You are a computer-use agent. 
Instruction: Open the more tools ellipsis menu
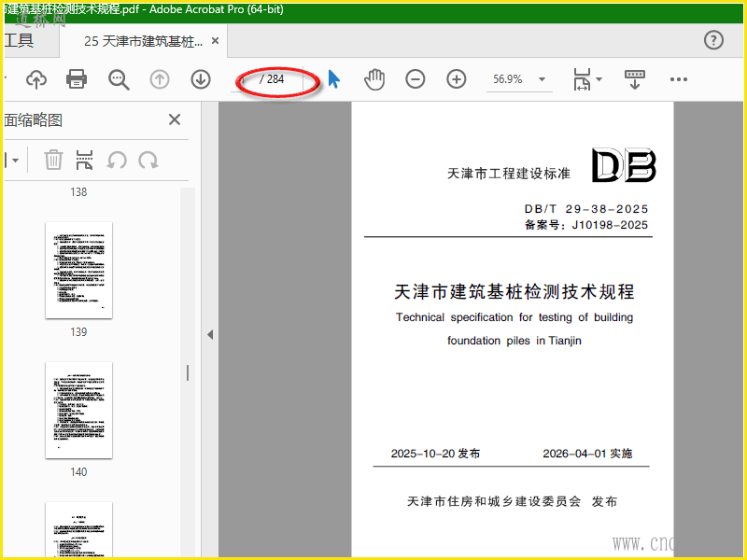click(679, 79)
